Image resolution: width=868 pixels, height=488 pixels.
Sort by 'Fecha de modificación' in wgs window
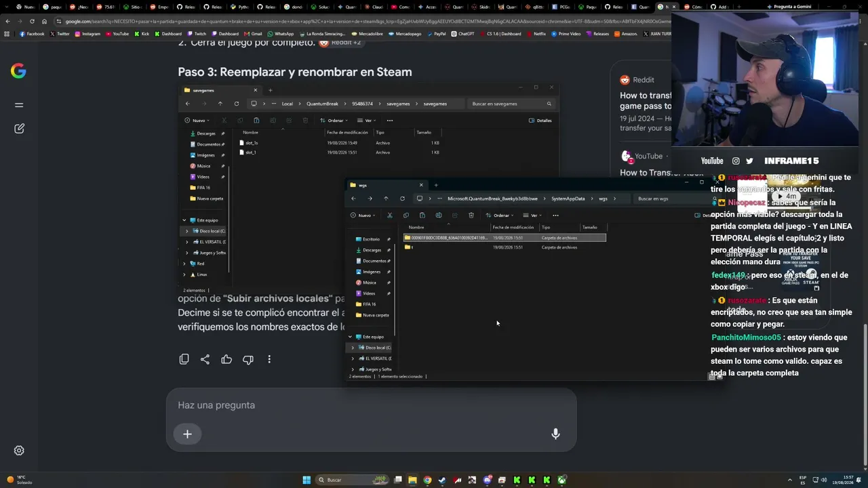[513, 227]
